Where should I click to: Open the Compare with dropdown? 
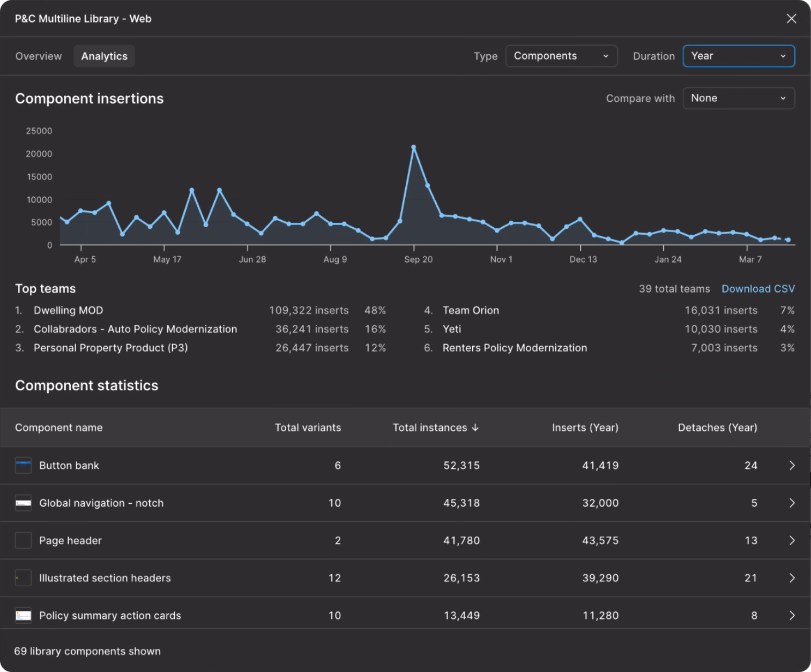[x=738, y=98]
